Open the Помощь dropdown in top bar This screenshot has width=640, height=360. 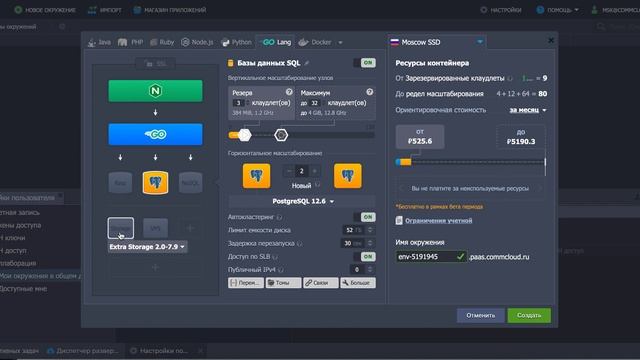(558, 10)
